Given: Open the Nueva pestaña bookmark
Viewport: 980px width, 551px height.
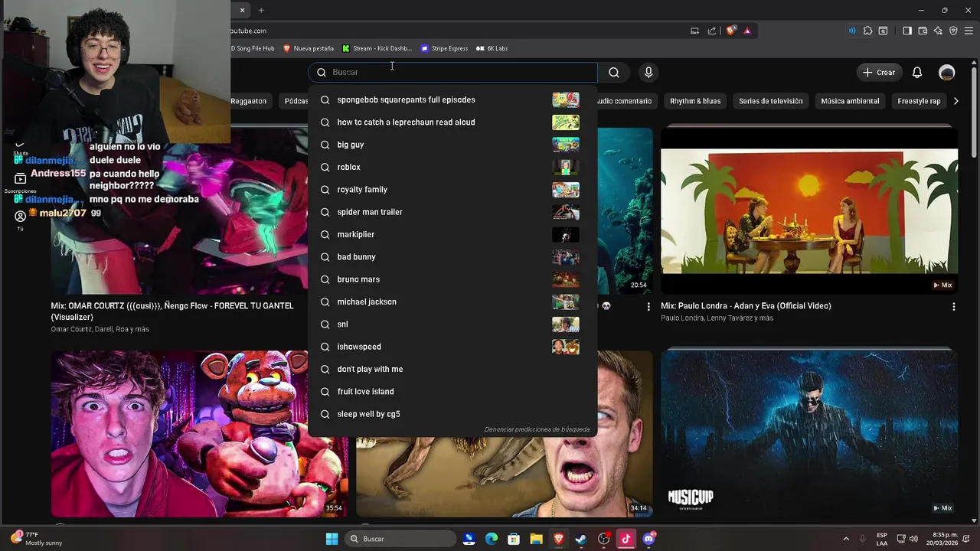Looking at the screenshot, I should [309, 48].
